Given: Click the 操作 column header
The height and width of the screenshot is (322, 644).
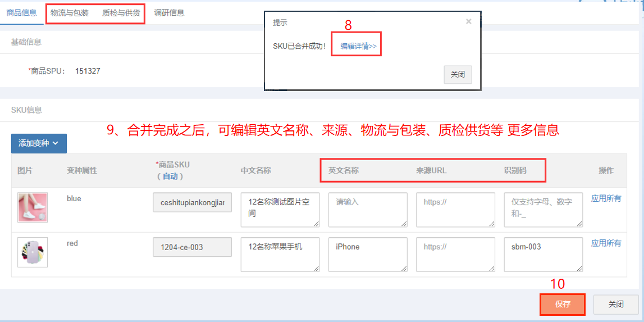Looking at the screenshot, I should pyautogui.click(x=606, y=171).
